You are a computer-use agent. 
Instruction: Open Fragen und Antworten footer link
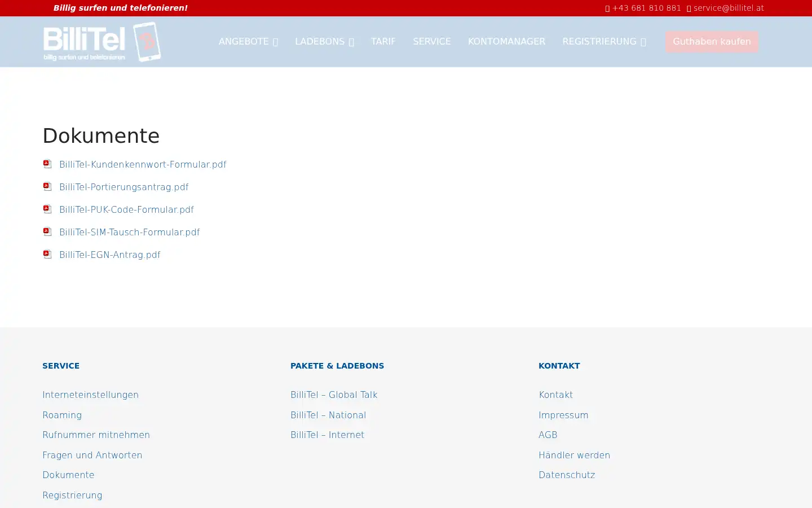click(x=92, y=455)
